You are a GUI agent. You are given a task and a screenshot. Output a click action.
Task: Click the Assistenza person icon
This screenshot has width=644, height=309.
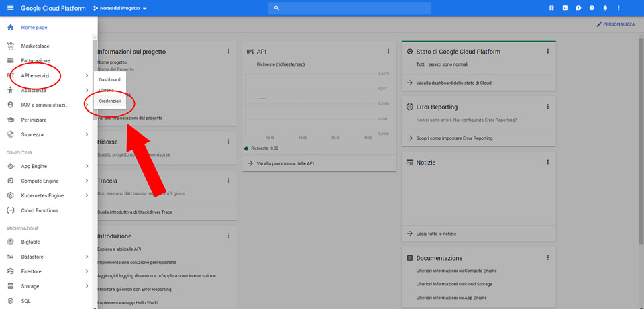[11, 90]
